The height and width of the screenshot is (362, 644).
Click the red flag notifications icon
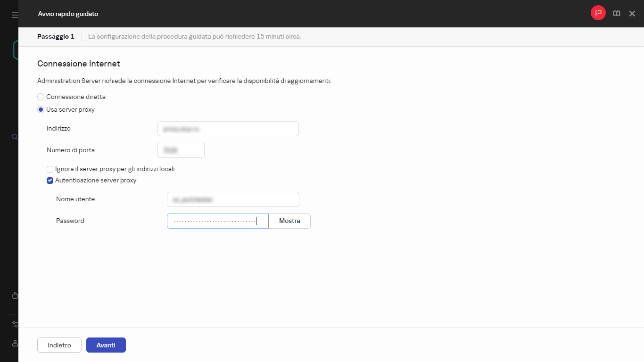click(598, 13)
